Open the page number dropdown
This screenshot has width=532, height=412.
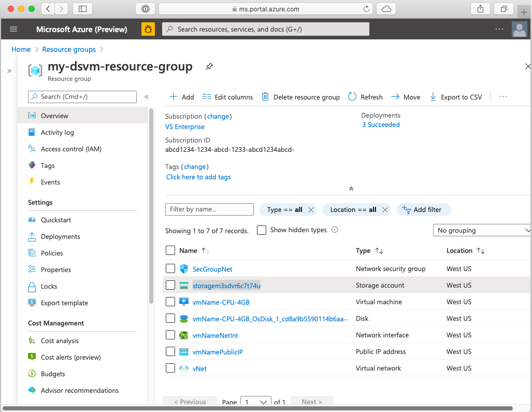[x=257, y=402]
